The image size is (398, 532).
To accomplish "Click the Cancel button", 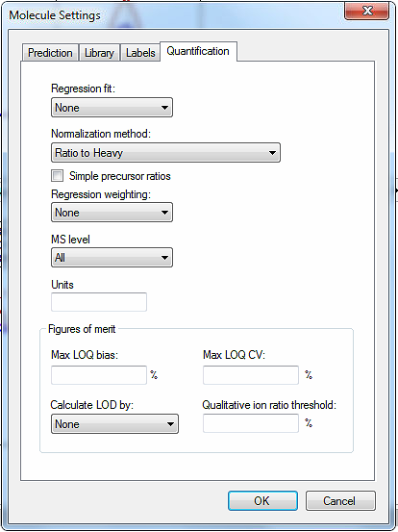I will pos(340,501).
